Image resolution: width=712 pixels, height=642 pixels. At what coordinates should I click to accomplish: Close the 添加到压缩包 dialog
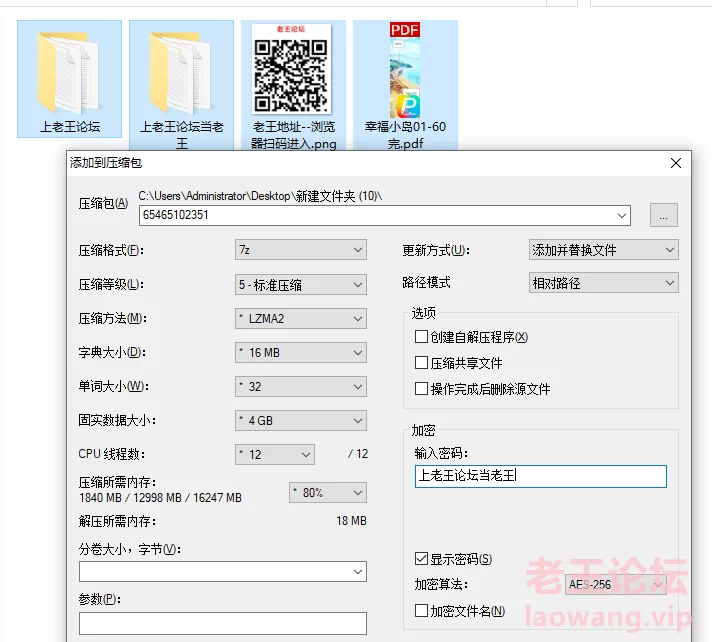(676, 163)
